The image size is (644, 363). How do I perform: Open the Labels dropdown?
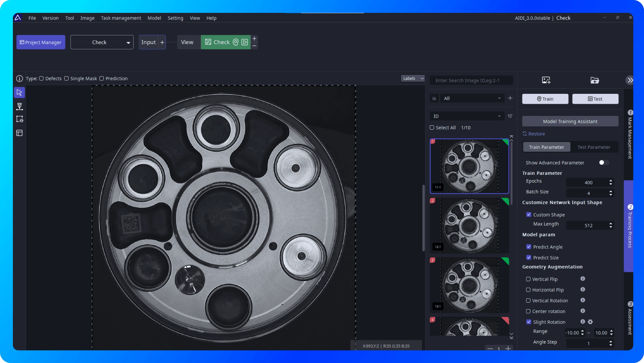click(413, 78)
